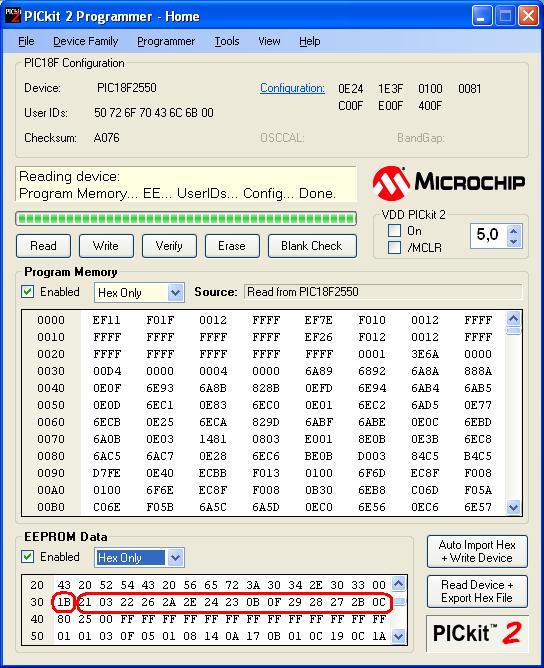Click the green progress bar
This screenshot has width=544, height=668.
(x=186, y=219)
